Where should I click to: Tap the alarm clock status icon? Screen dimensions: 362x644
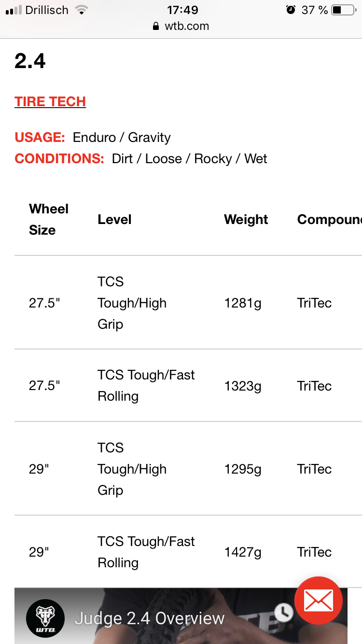(291, 10)
